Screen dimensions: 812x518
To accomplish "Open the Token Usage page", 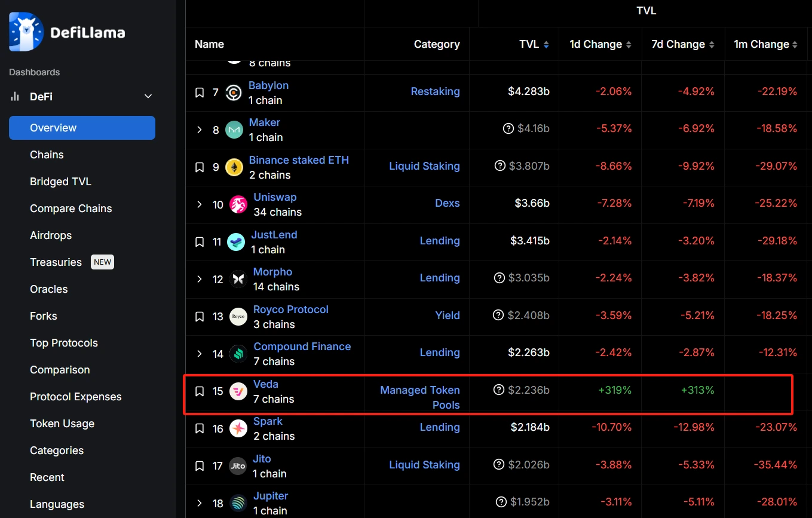I will (62, 424).
